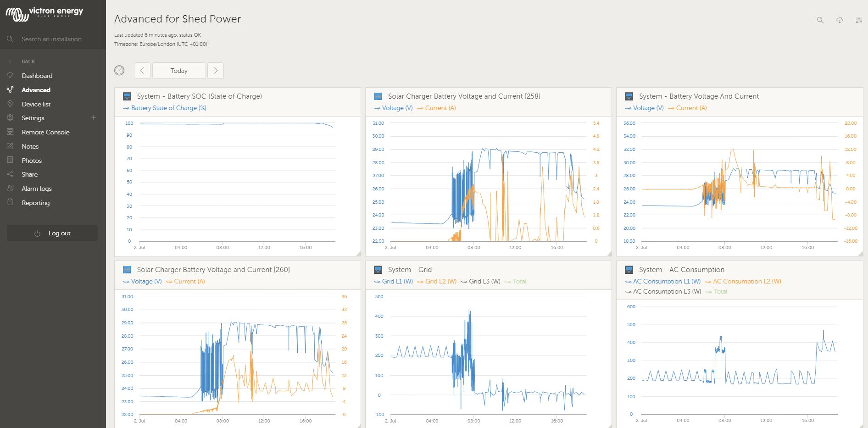
Task: Click the Battery SOC widget device icon
Action: [127, 96]
